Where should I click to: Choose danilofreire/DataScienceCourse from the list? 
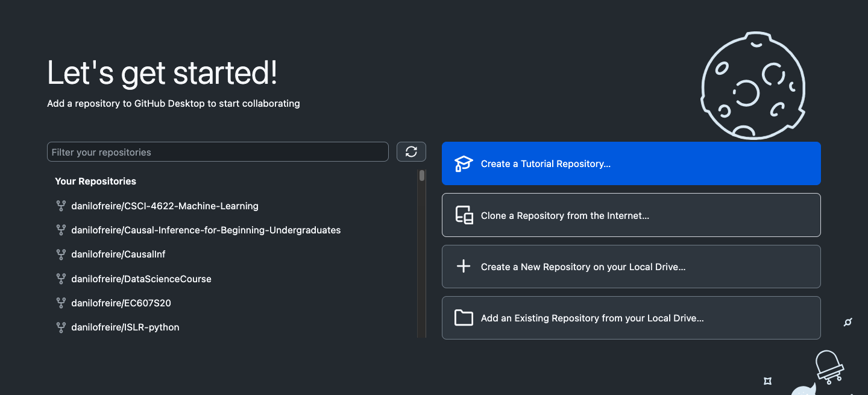(x=141, y=279)
